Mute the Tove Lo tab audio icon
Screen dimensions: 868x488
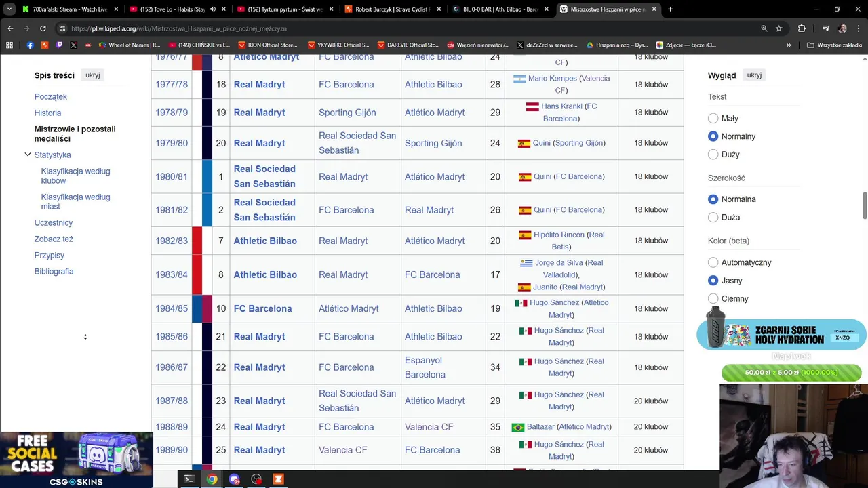click(x=213, y=9)
